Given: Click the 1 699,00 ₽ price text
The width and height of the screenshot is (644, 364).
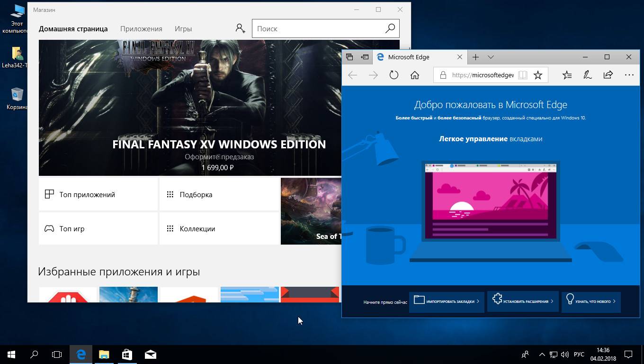Looking at the screenshot, I should 217,167.
